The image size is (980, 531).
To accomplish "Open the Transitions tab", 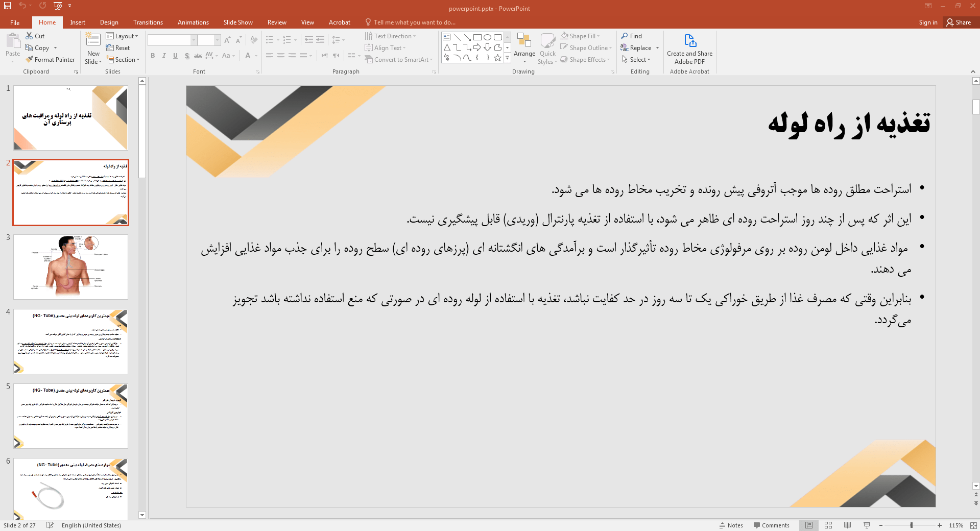I will tap(148, 22).
